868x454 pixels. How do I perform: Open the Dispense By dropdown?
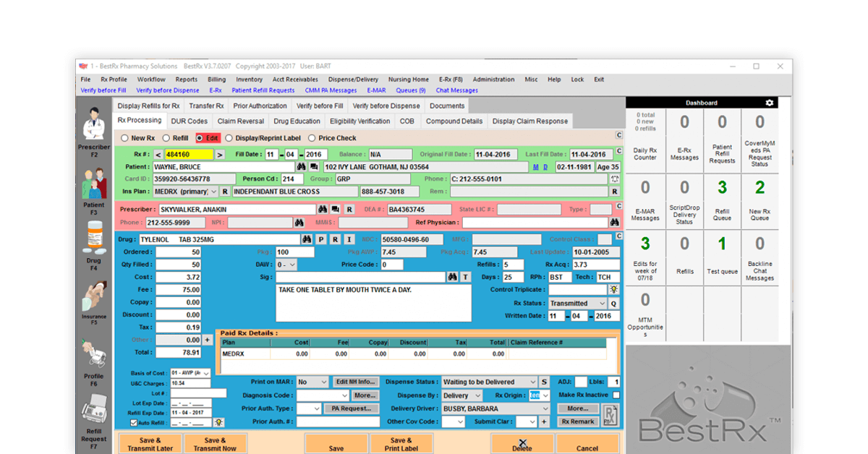[x=477, y=395]
